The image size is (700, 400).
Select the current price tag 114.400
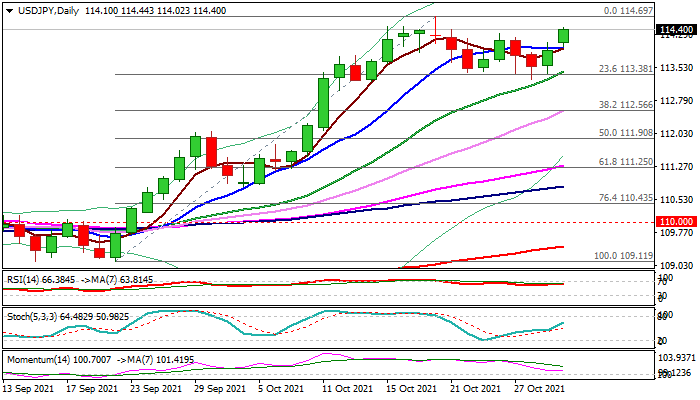677,30
